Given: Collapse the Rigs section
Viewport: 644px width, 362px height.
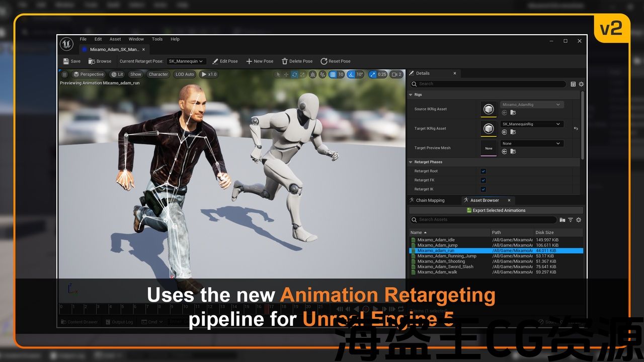Looking at the screenshot, I should pos(411,95).
